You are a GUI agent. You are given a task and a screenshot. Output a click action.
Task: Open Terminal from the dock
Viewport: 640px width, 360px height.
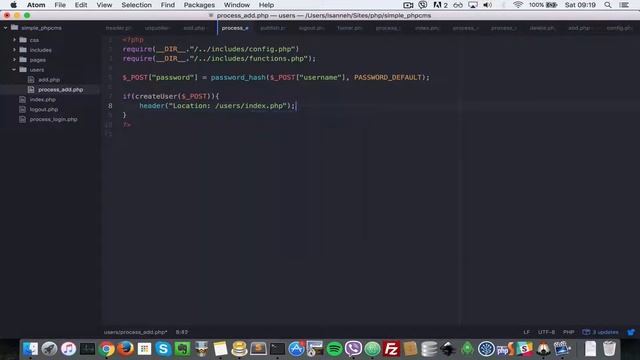point(277,349)
